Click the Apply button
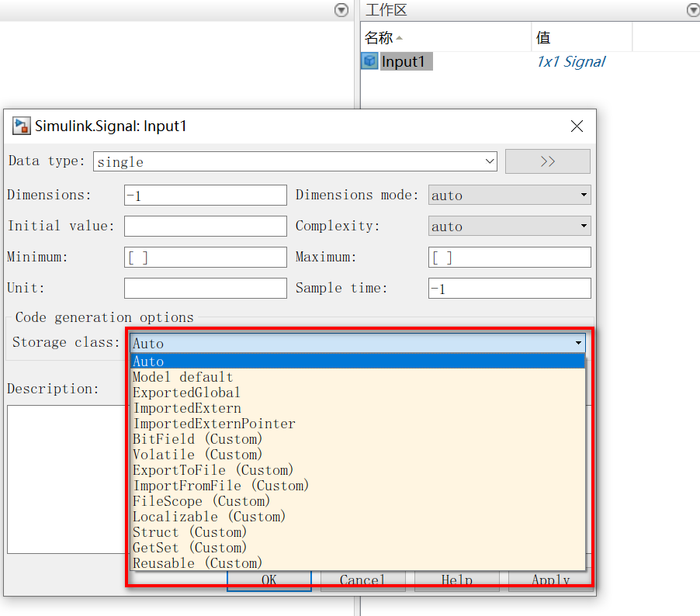Viewport: 700px width, 616px height. coord(550,580)
